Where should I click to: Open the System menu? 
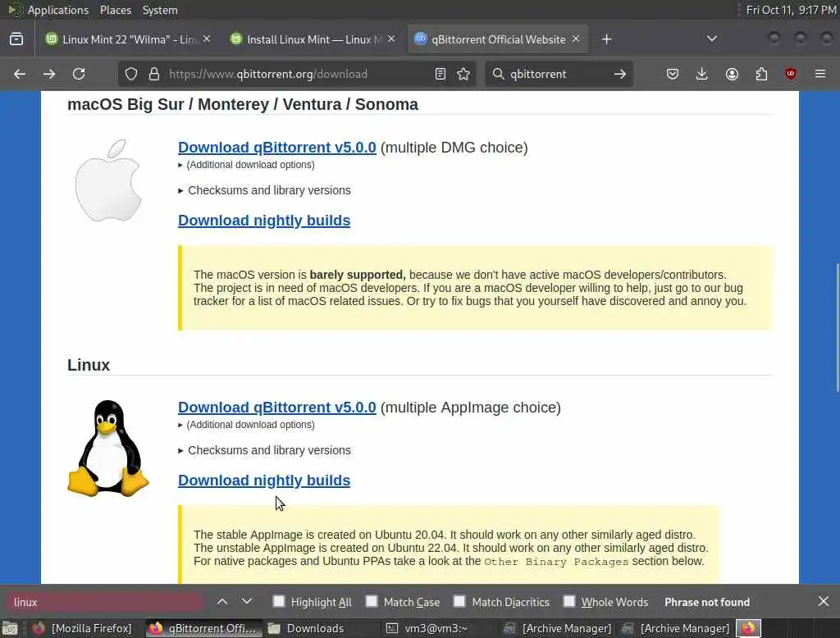click(x=160, y=10)
